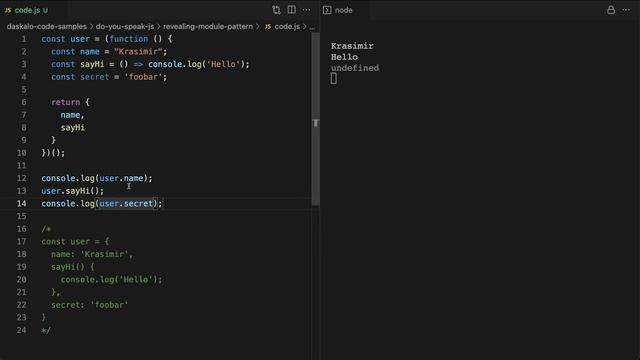Click commented console.log('Hello') on line 20

pyautogui.click(x=111, y=279)
